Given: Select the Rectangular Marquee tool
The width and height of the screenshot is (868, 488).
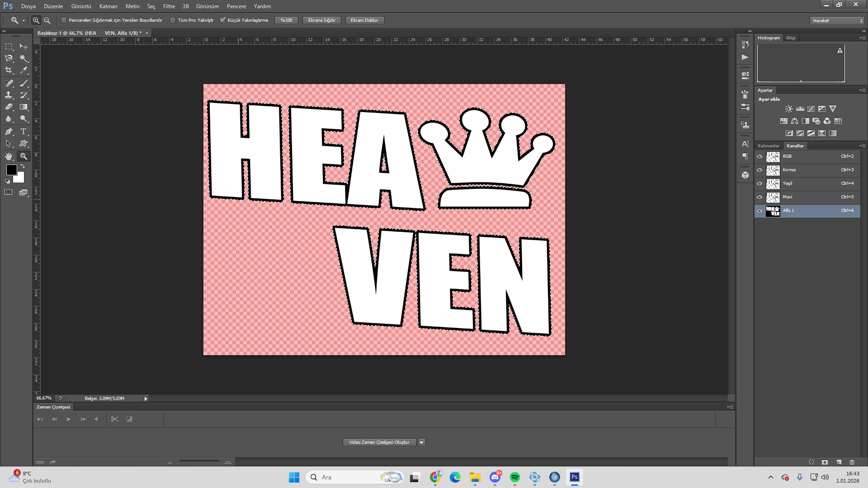Looking at the screenshot, I should (x=9, y=47).
